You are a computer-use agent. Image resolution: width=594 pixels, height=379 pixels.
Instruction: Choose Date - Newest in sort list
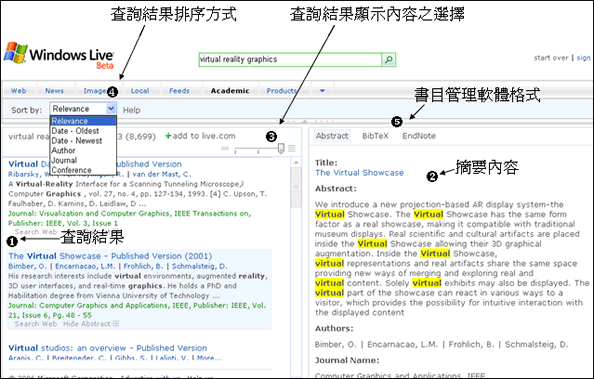coord(77,141)
